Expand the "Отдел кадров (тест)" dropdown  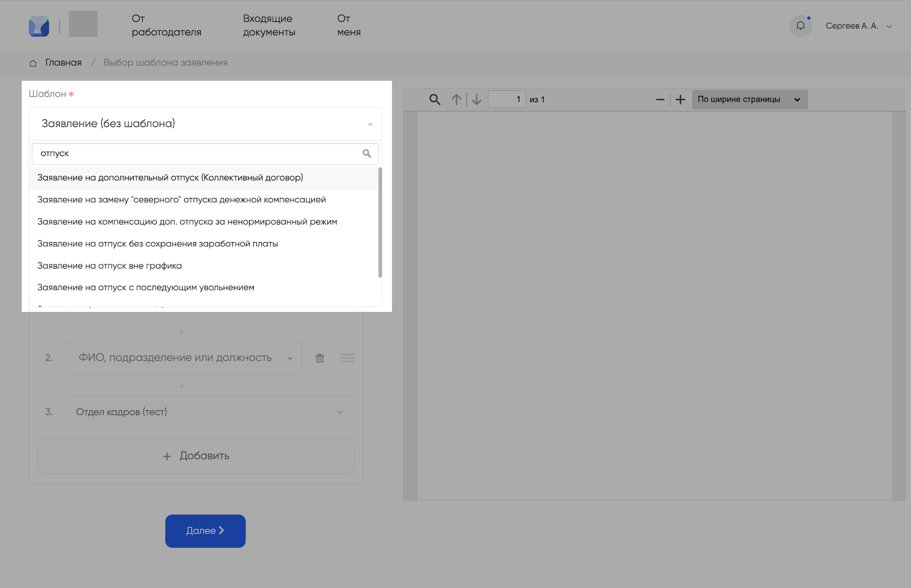(x=339, y=412)
